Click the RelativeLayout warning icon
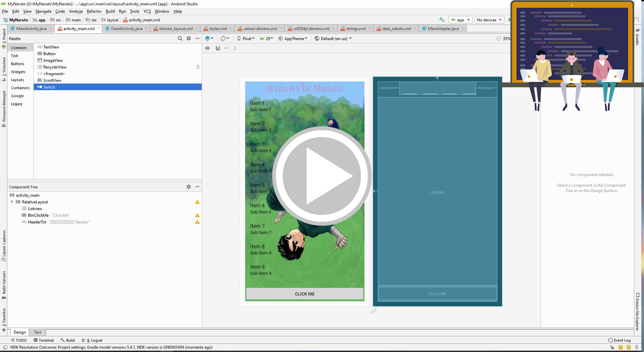The width and height of the screenshot is (644, 352). (x=197, y=202)
